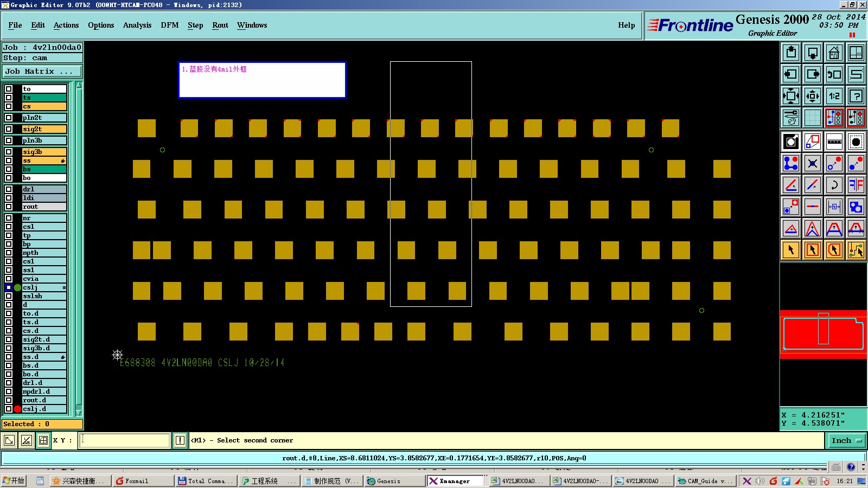Toggle checkbox for layer 'sslsh'
Viewport: 868px width, 488px height.
(x=9, y=296)
